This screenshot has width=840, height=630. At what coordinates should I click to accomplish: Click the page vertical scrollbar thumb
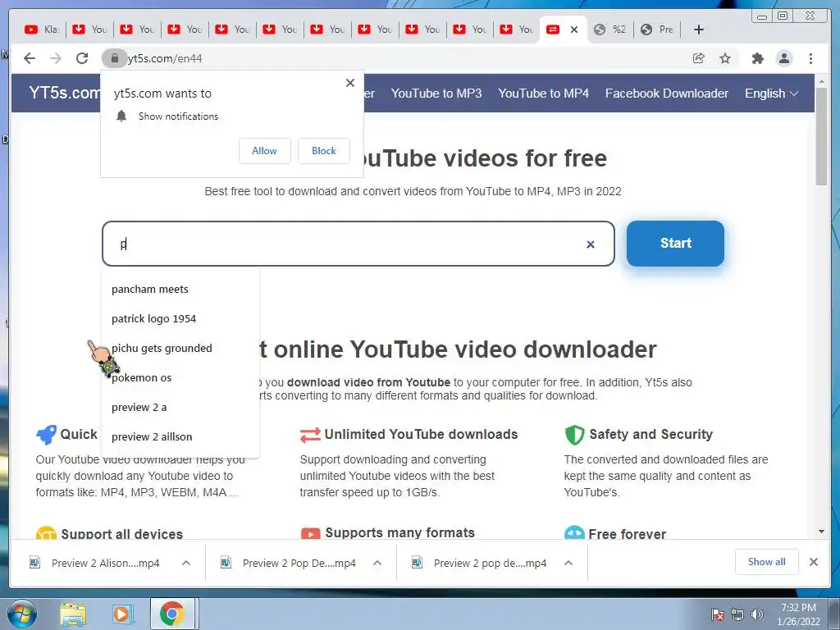pos(821,136)
